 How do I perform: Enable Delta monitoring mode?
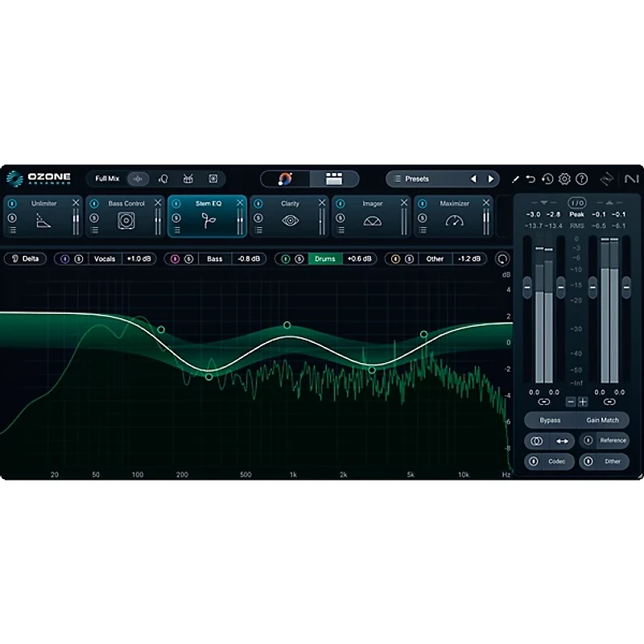coord(24,259)
